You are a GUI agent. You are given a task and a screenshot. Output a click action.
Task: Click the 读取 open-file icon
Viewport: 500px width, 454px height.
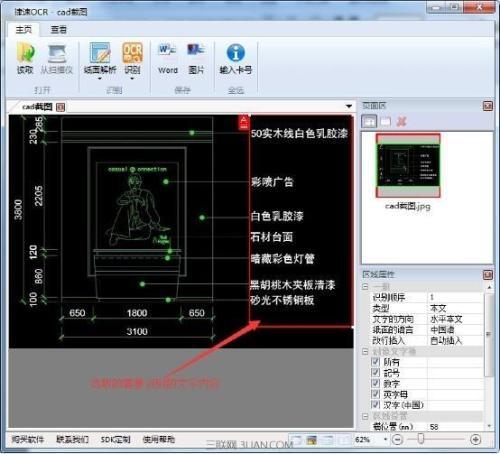[26, 53]
